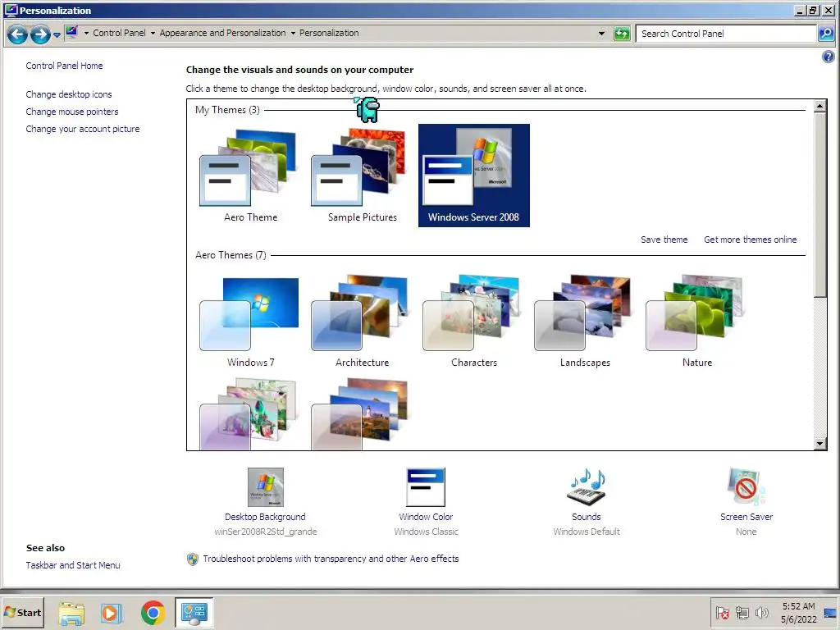The height and width of the screenshot is (630, 840).
Task: Click volume speaker tray icon
Action: click(761, 613)
